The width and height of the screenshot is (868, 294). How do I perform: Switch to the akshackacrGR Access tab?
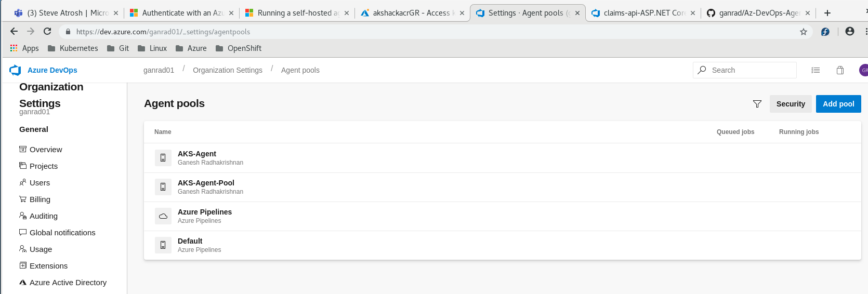(412, 13)
